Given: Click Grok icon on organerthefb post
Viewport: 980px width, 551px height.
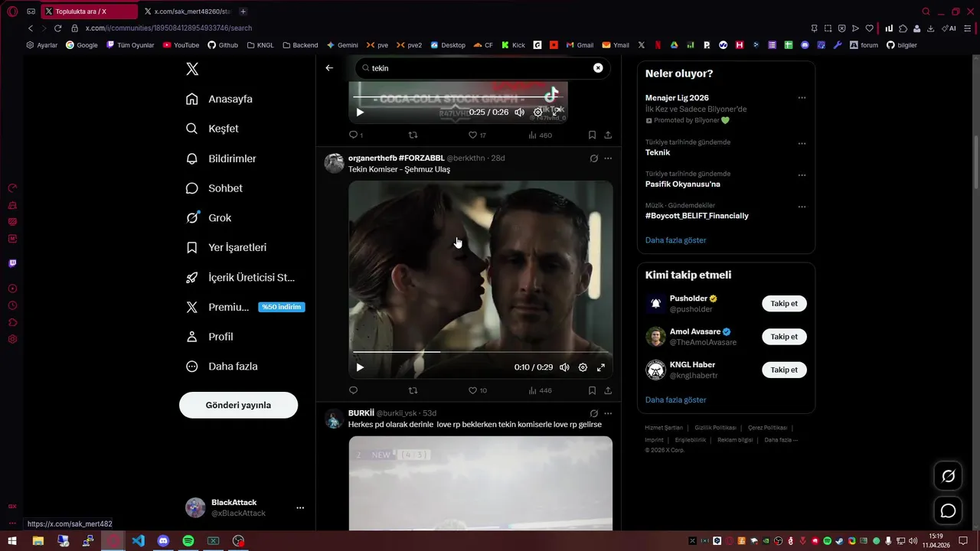Looking at the screenshot, I should coord(593,158).
